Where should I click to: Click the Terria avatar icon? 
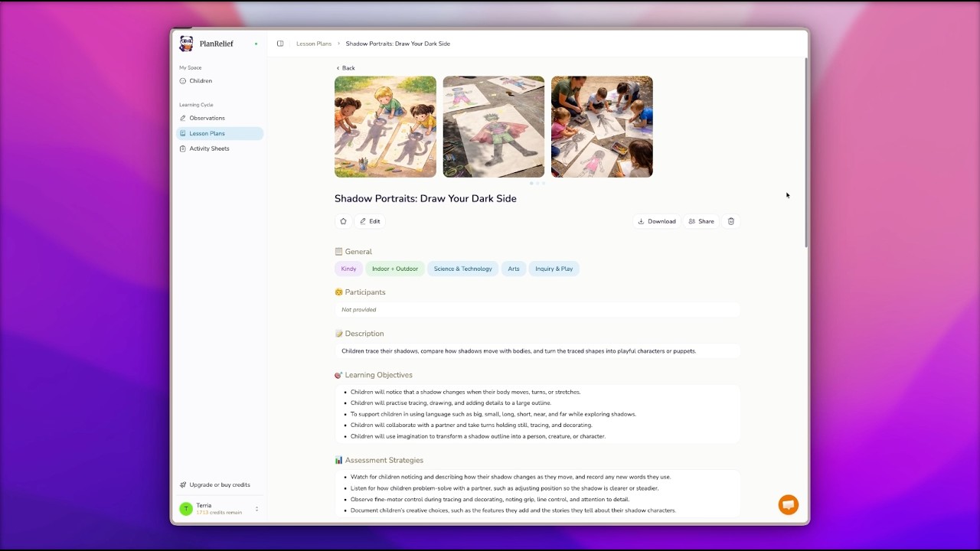click(x=185, y=509)
